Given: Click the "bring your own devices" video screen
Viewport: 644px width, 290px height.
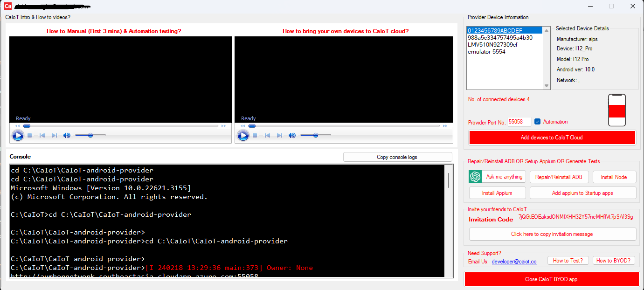Looking at the screenshot, I should pos(344,79).
